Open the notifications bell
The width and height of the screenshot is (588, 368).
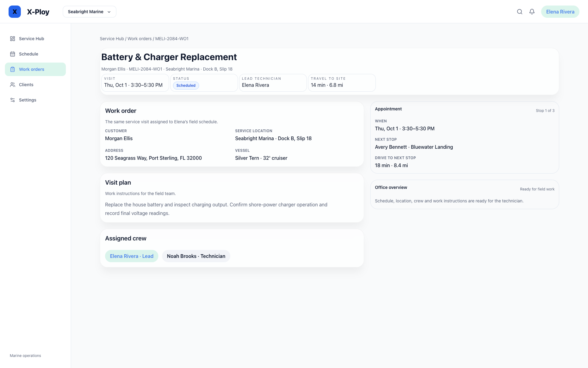click(532, 12)
